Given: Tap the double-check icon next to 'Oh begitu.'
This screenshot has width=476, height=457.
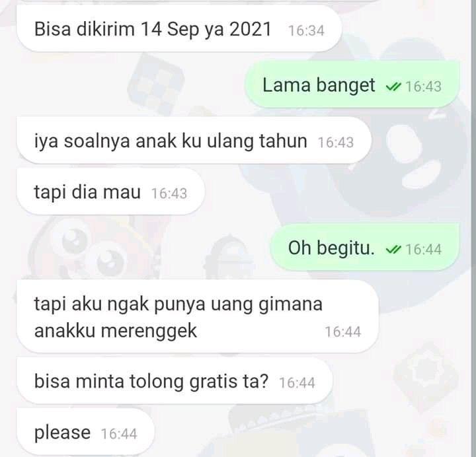Looking at the screenshot, I should pos(393,250).
